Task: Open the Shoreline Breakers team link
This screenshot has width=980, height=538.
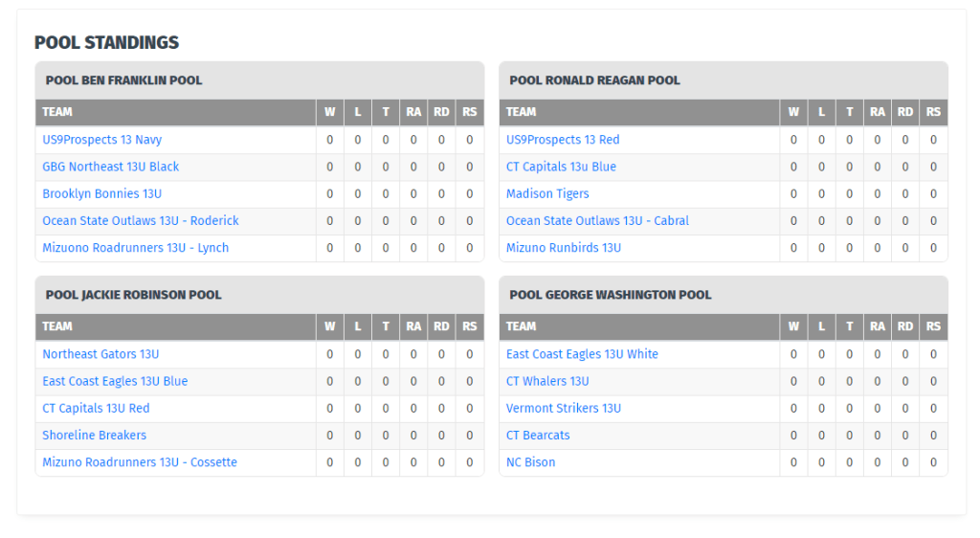Action: (94, 435)
